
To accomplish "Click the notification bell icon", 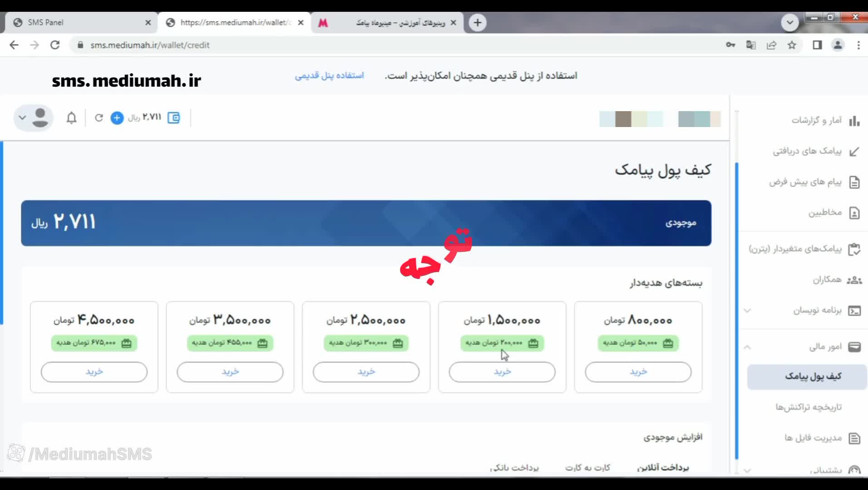I will (71, 118).
